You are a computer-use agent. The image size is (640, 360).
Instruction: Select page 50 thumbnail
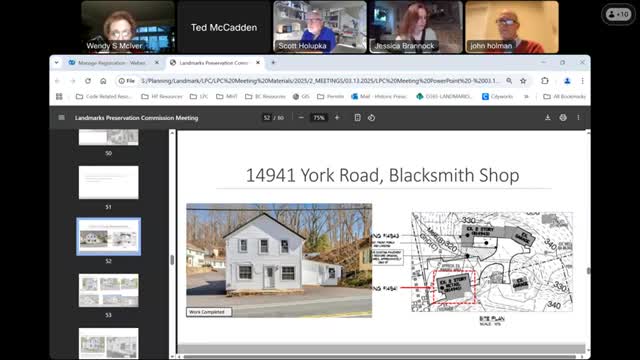click(109, 138)
